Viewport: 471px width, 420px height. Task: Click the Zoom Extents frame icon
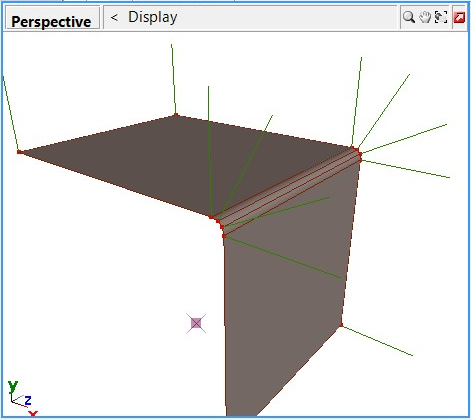click(x=441, y=17)
